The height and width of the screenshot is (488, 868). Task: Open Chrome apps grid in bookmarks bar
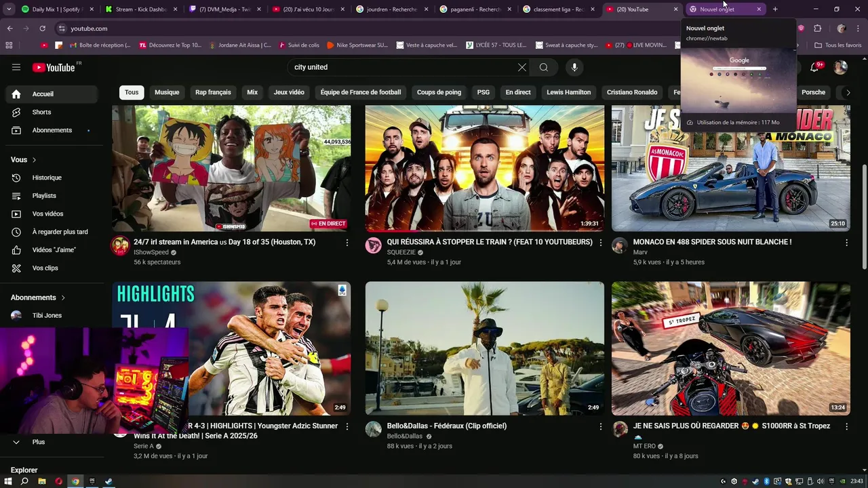tap(9, 45)
